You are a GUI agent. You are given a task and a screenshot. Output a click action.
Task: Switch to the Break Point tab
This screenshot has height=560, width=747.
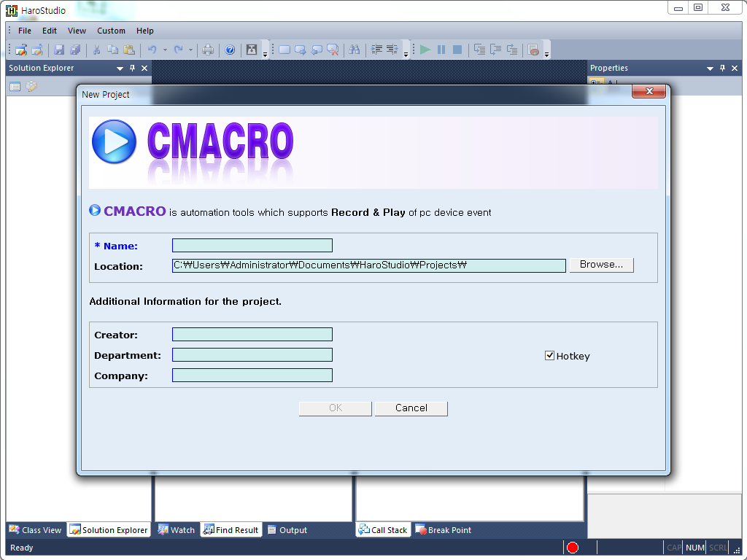pyautogui.click(x=443, y=530)
